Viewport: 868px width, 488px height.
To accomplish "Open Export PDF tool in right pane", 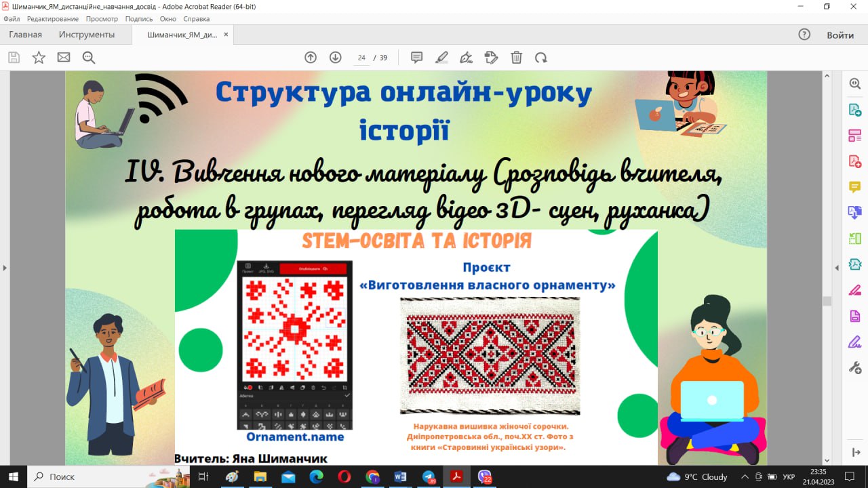I will click(x=855, y=110).
